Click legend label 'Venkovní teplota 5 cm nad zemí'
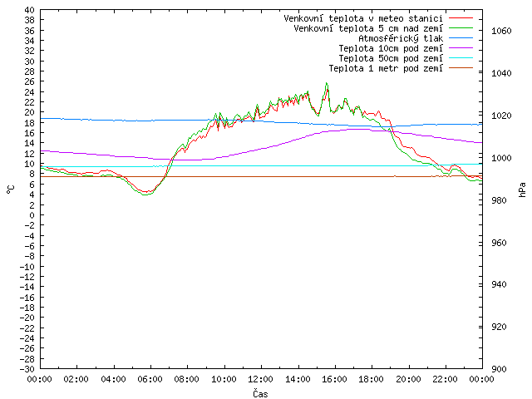Screen dimensions: 532x399 pyautogui.click(x=368, y=28)
